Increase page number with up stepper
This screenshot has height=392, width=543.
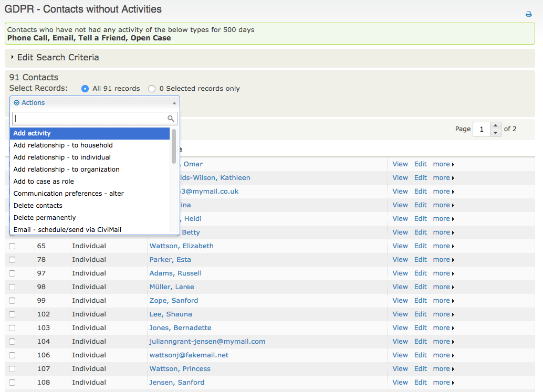click(496, 125)
